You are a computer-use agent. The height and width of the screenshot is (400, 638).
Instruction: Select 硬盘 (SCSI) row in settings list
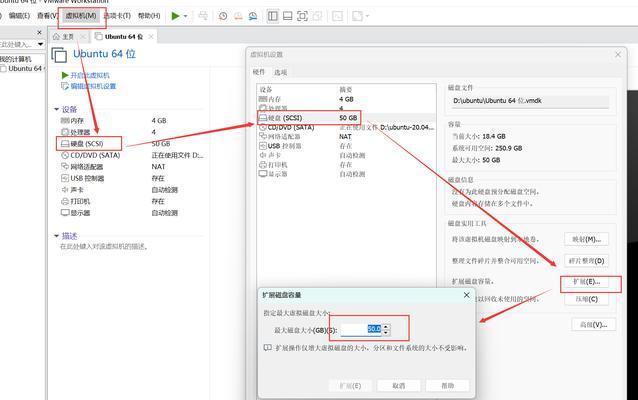point(346,118)
